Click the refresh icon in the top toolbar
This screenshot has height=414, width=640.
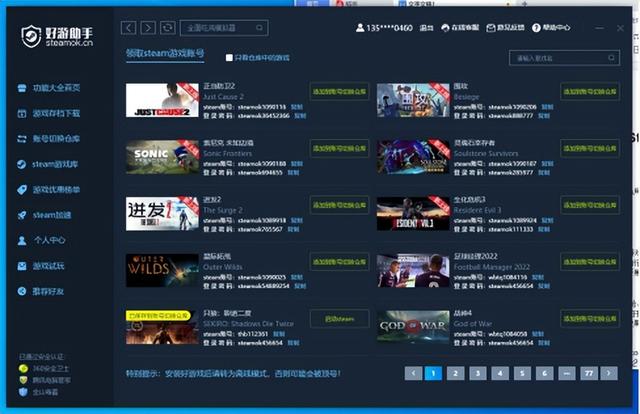click(167, 28)
